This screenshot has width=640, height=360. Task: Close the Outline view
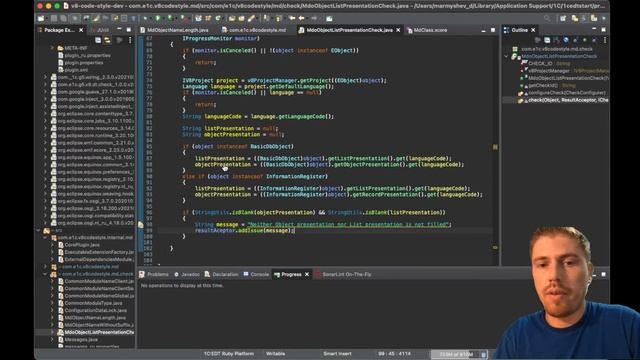coord(533,30)
